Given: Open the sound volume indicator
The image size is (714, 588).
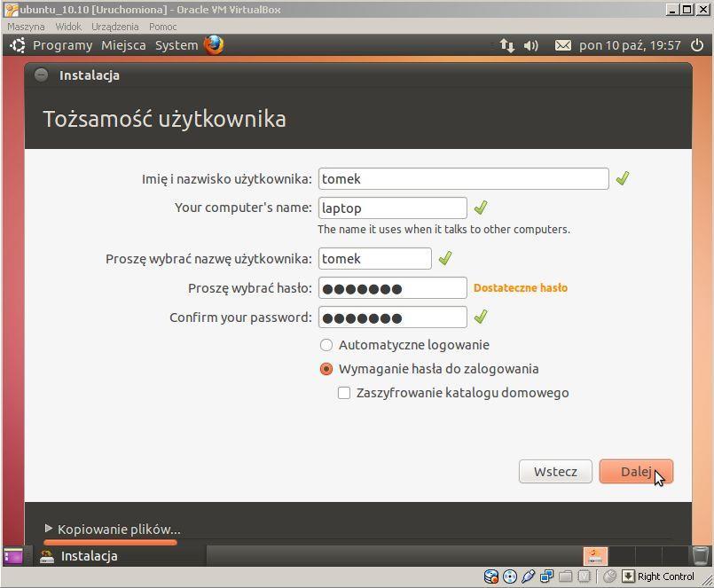Looking at the screenshot, I should [531, 45].
